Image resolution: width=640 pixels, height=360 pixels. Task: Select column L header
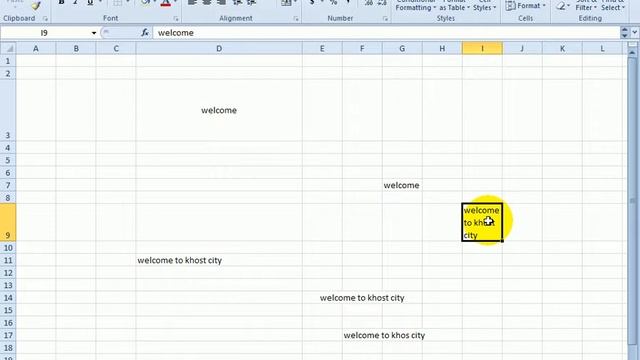(x=602, y=49)
